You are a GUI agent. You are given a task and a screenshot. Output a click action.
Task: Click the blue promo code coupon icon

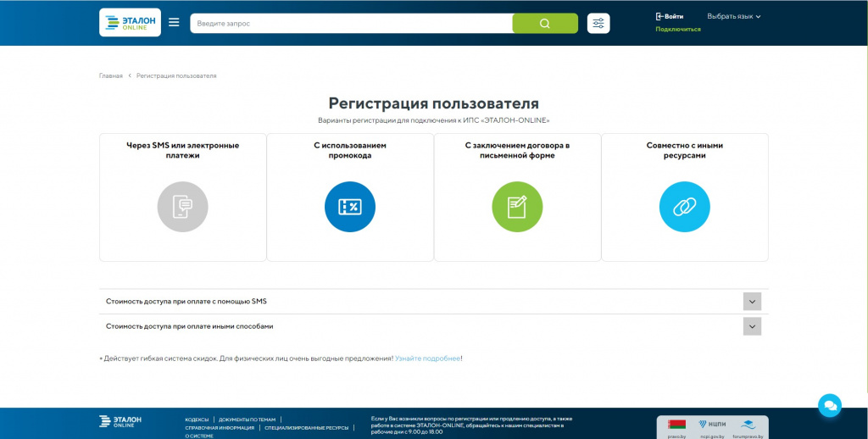click(x=350, y=207)
